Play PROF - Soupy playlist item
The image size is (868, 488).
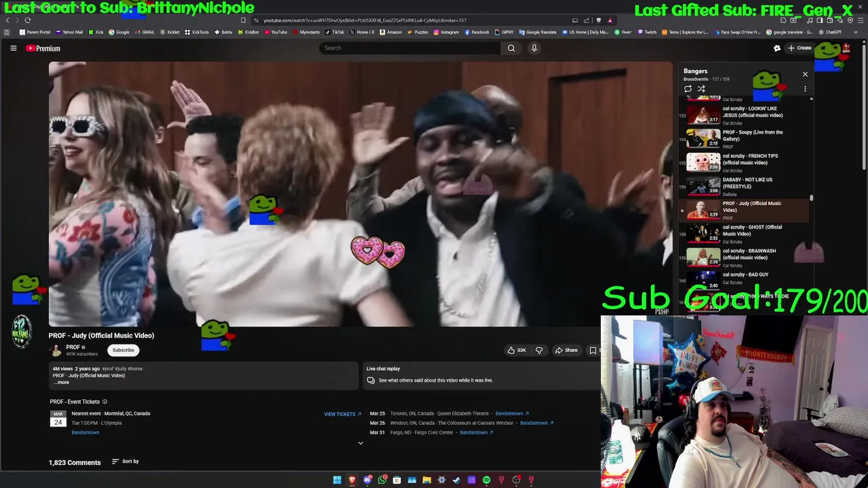coord(745,138)
